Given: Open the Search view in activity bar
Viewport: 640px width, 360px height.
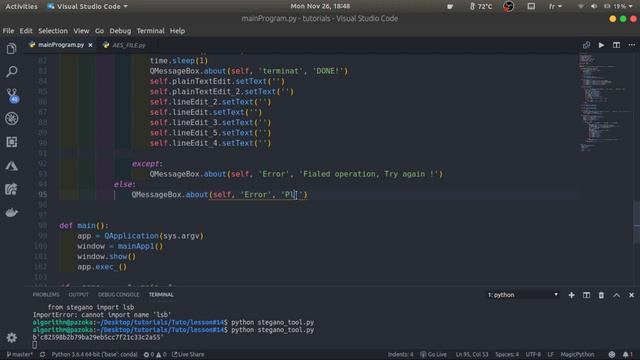Looking at the screenshot, I should [x=11, y=72].
